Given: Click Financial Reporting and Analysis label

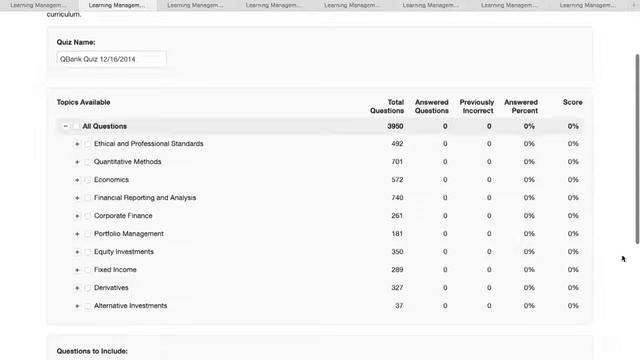Looking at the screenshot, I should 145,198.
